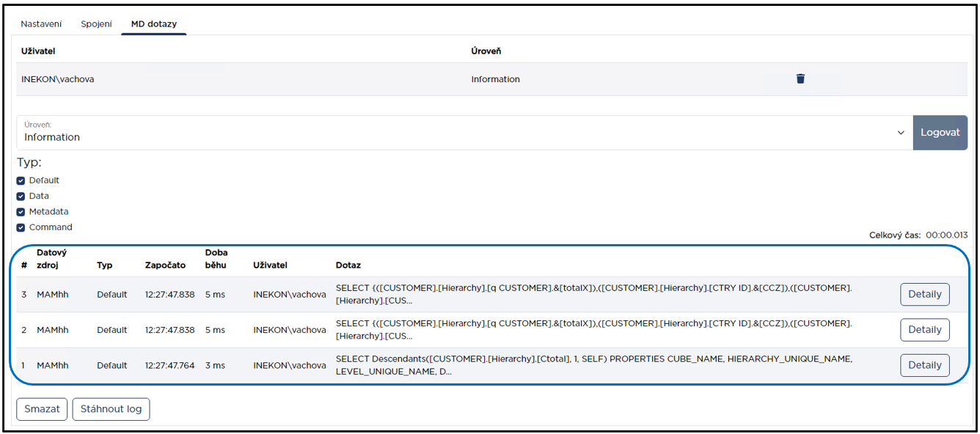Click the Information level of INEKON\vachova

[x=495, y=79]
